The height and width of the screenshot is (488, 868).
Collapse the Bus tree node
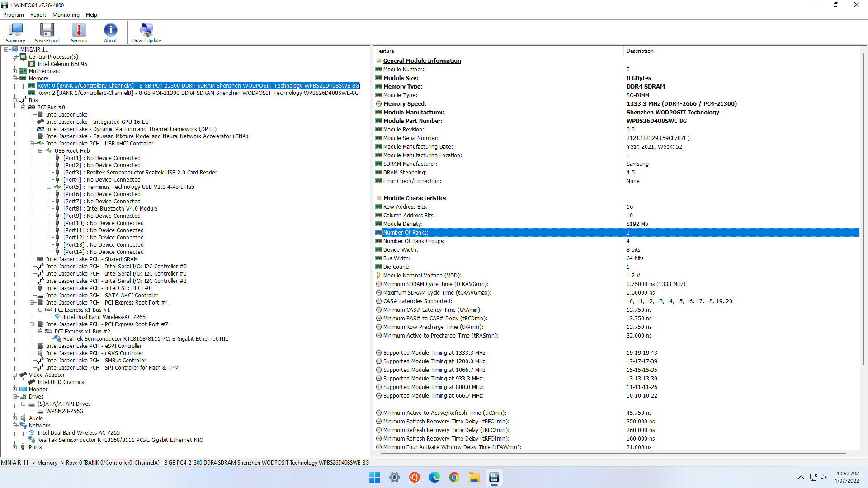coord(15,100)
